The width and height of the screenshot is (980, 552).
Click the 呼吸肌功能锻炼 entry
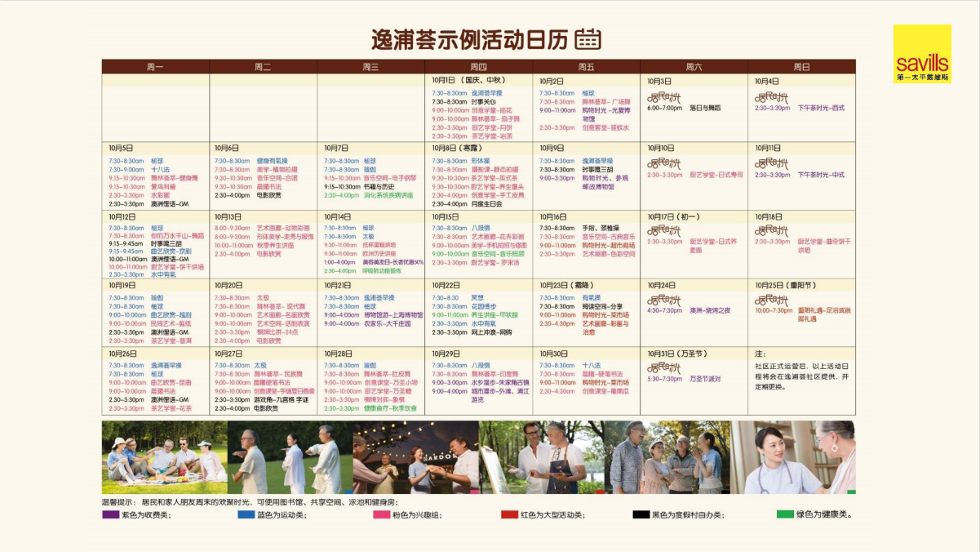click(382, 270)
